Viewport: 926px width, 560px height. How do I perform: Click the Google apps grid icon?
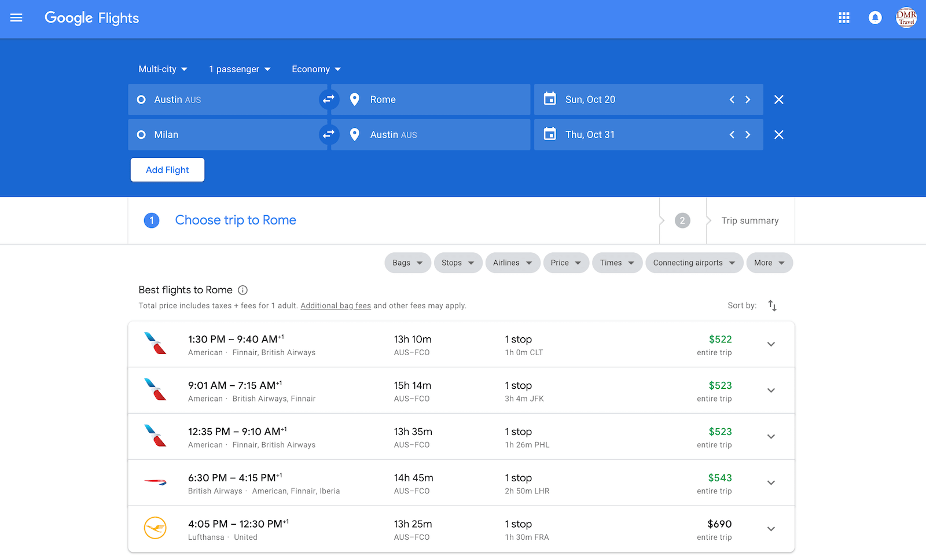[x=844, y=18]
